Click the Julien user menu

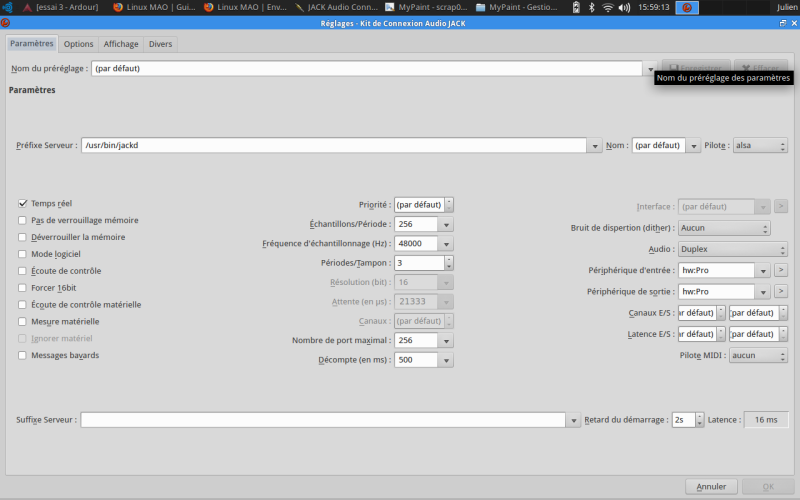point(787,7)
